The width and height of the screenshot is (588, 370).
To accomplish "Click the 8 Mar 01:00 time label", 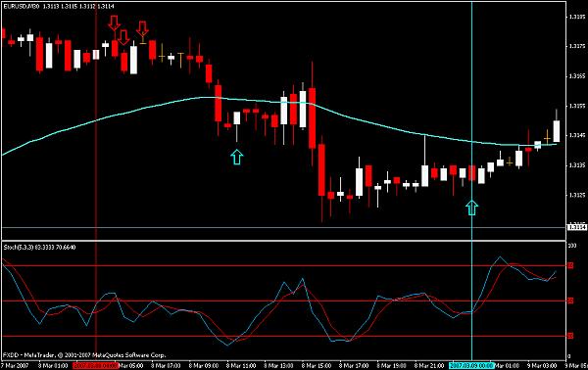I will (x=54, y=365).
